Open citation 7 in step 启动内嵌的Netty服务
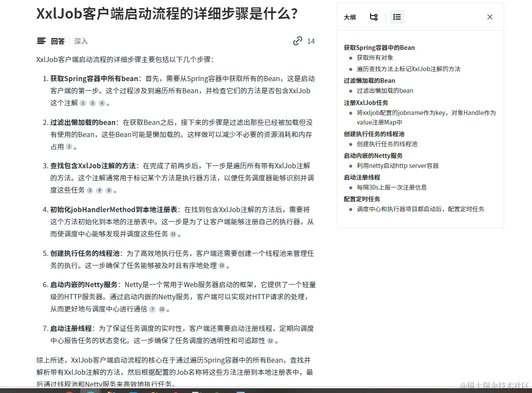The width and height of the screenshot is (532, 393). click(x=152, y=309)
